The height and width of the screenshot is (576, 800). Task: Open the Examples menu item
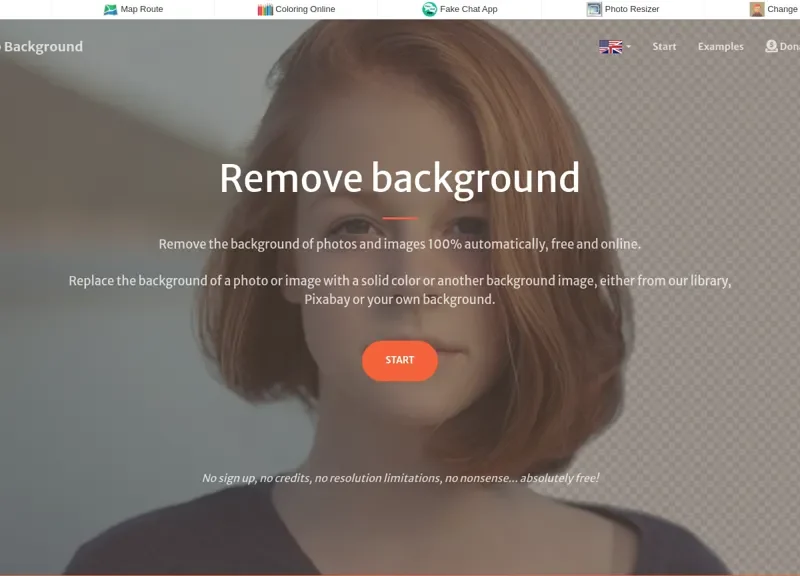pyautogui.click(x=722, y=46)
